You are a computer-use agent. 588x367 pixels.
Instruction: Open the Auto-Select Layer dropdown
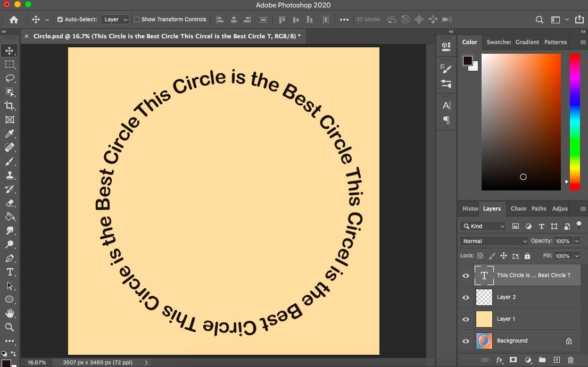pyautogui.click(x=115, y=20)
